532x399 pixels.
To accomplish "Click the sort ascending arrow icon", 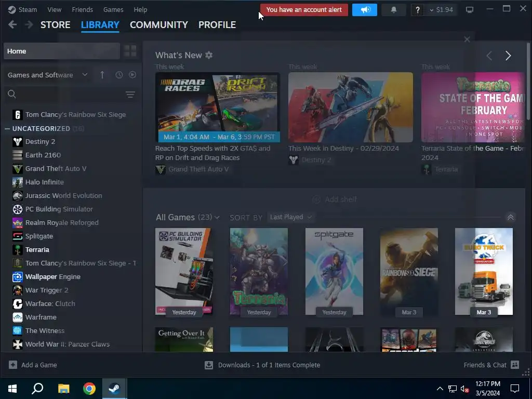I will [102, 75].
